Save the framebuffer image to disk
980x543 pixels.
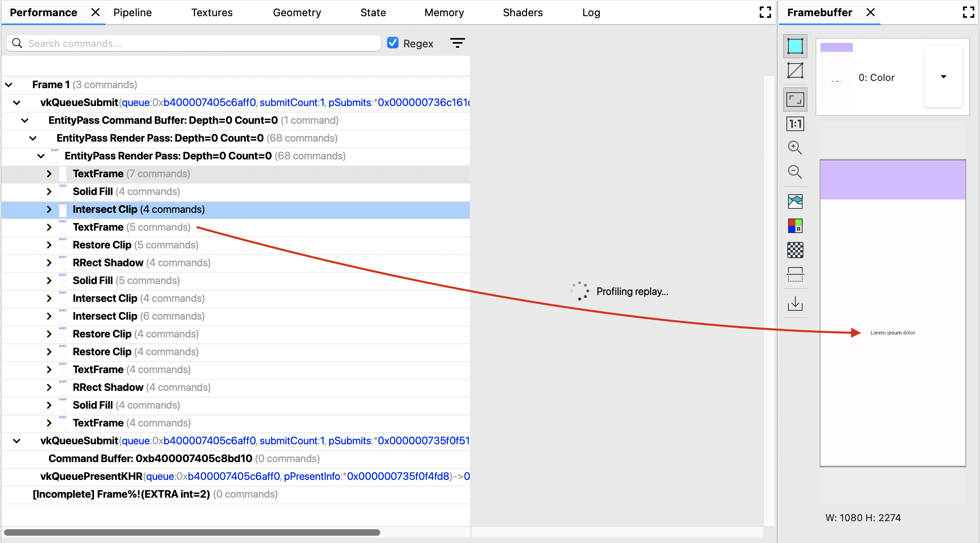pos(795,303)
